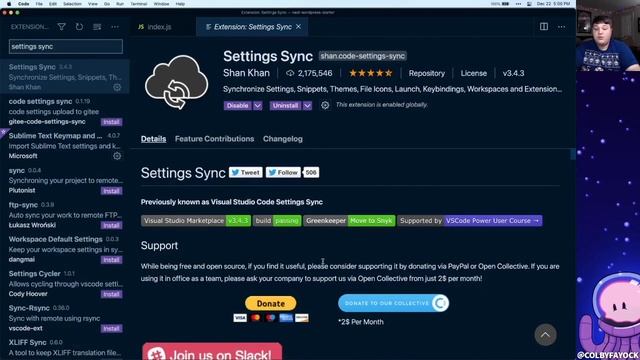The width and height of the screenshot is (640, 360).
Task: Install the Settings Cycler extension
Action: (x=111, y=294)
